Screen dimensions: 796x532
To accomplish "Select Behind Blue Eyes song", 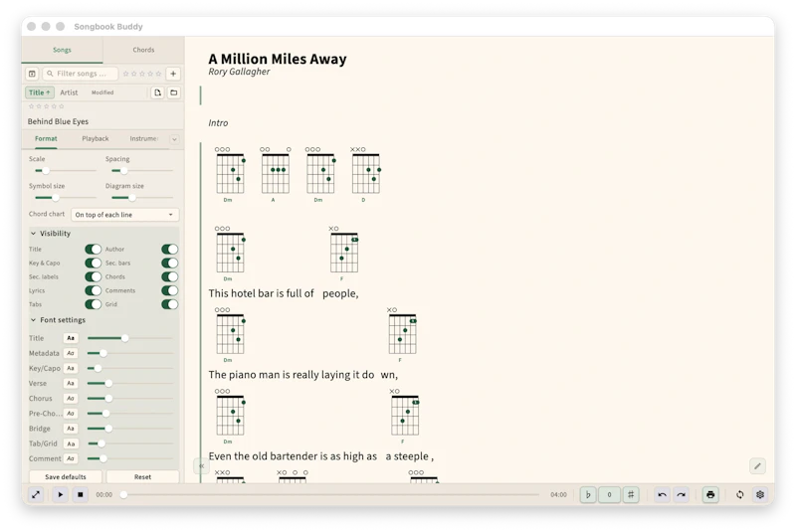I will coord(58,121).
